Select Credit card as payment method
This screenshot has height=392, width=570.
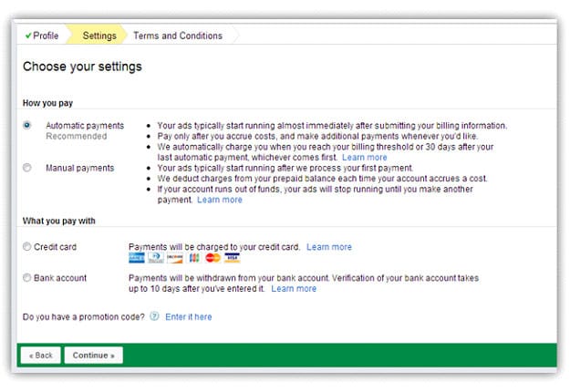point(26,246)
